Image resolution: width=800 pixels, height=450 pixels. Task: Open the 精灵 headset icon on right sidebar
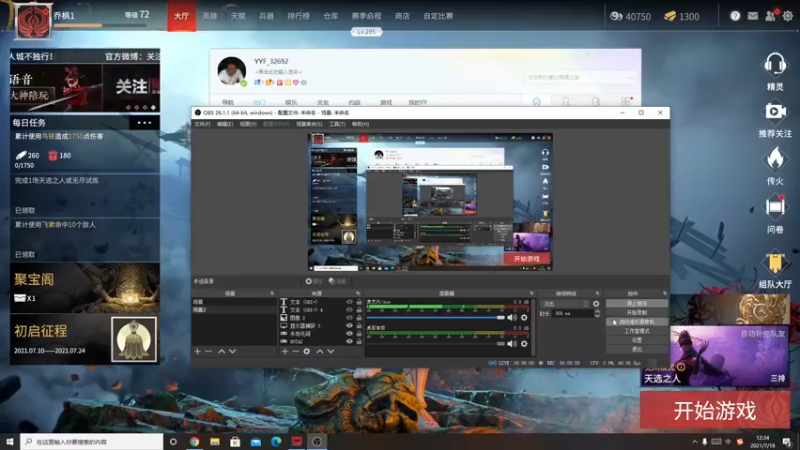click(774, 65)
